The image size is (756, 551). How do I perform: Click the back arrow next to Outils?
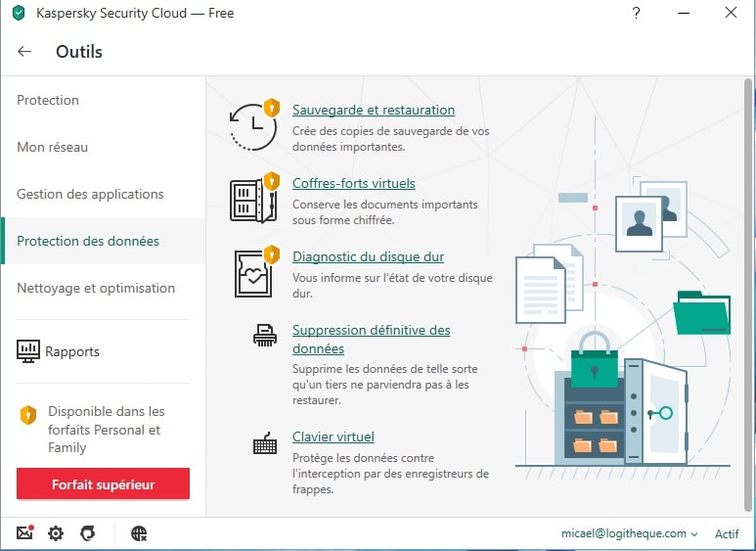click(x=24, y=52)
